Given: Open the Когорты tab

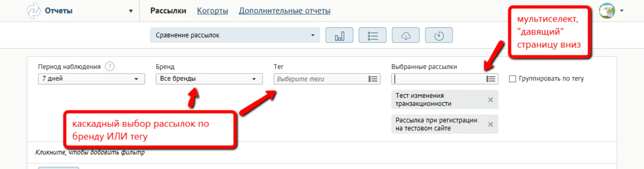Looking at the screenshot, I should pyautogui.click(x=212, y=11).
